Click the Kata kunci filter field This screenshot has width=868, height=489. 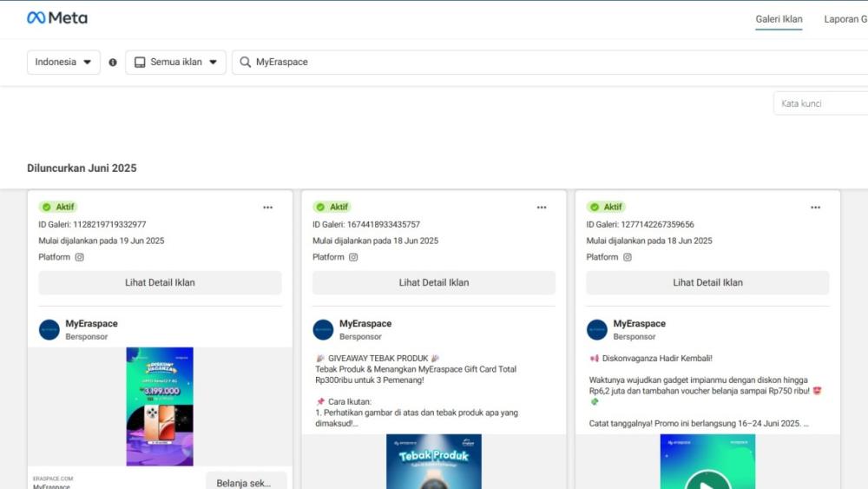pyautogui.click(x=820, y=103)
